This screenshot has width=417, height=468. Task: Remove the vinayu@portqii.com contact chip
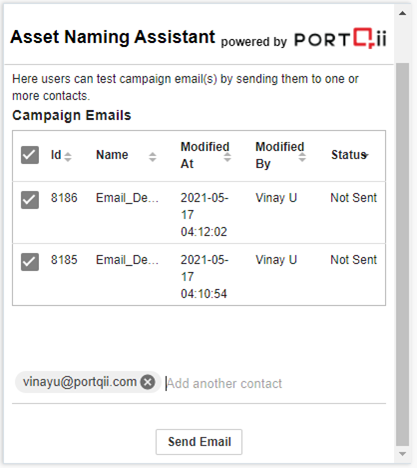click(x=148, y=382)
